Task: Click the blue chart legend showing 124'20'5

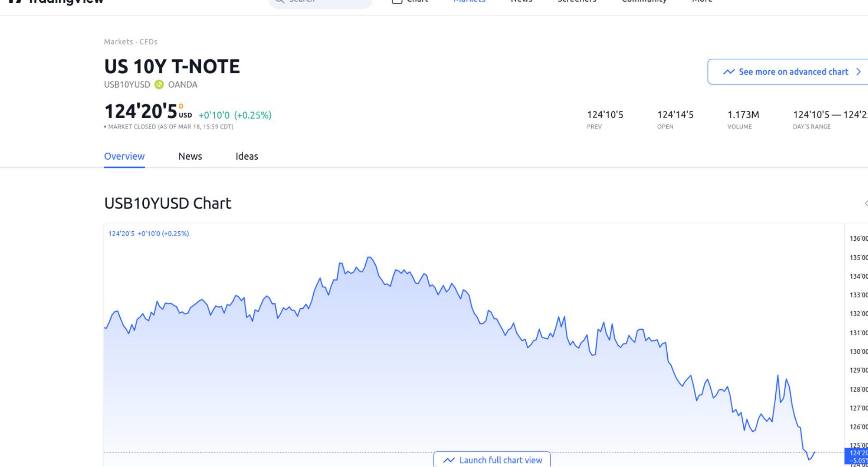Action: (x=149, y=233)
